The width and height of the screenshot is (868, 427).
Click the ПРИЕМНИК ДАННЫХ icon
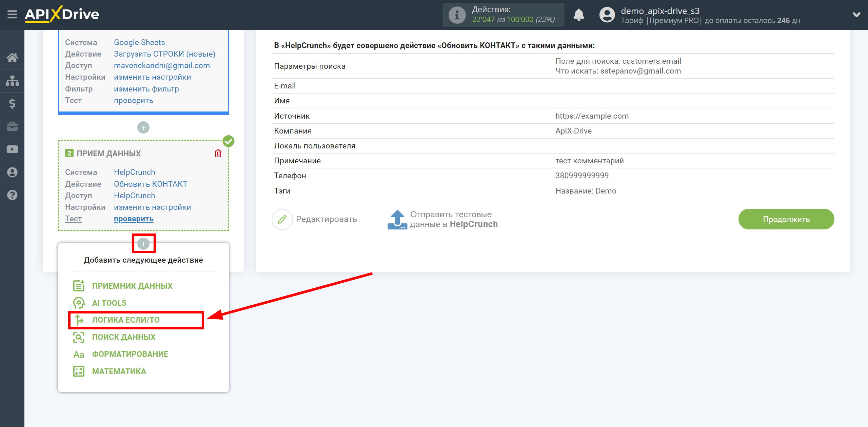(x=79, y=286)
